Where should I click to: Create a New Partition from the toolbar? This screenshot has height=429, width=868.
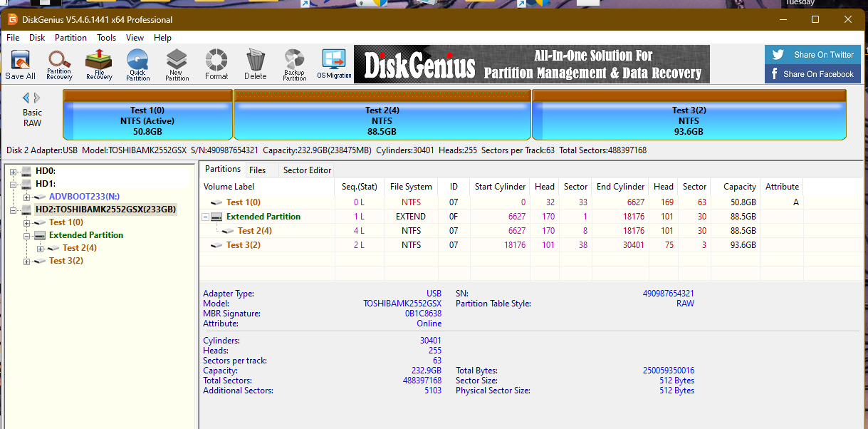(177, 65)
